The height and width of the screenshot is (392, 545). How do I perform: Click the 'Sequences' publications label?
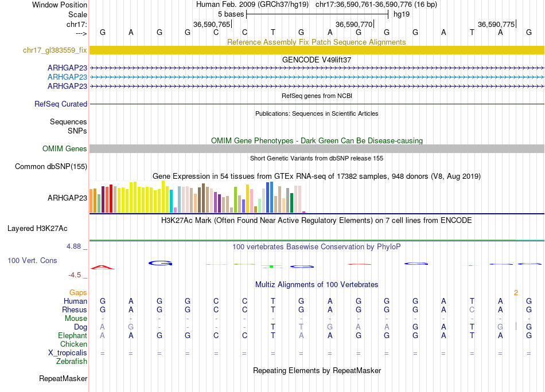68,122
